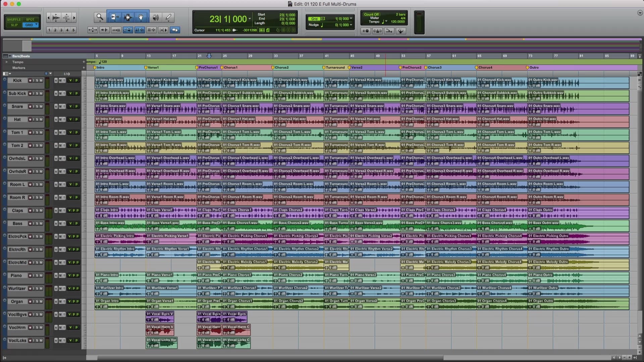Open the Edit window menu arrow at top right
Viewport: 644px width, 362px height.
[640, 13]
